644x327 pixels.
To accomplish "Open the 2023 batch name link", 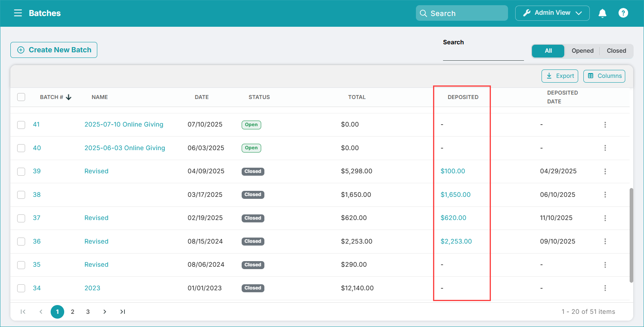I will click(x=92, y=288).
